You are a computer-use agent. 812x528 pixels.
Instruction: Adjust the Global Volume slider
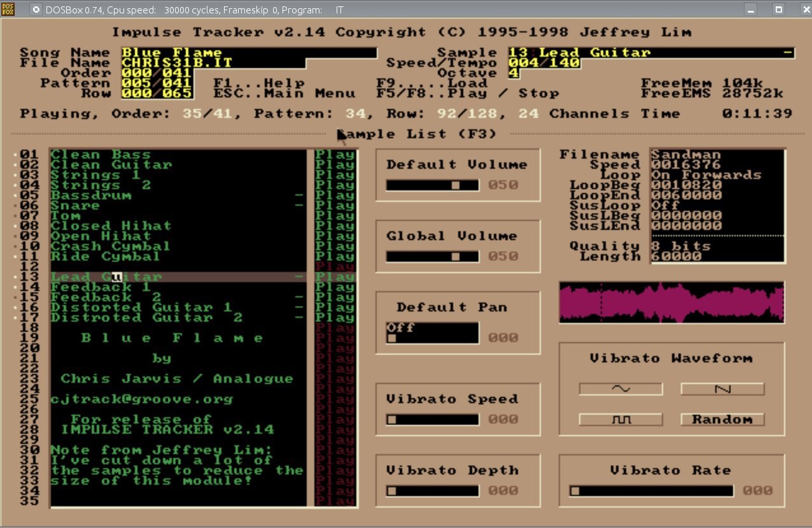point(432,257)
